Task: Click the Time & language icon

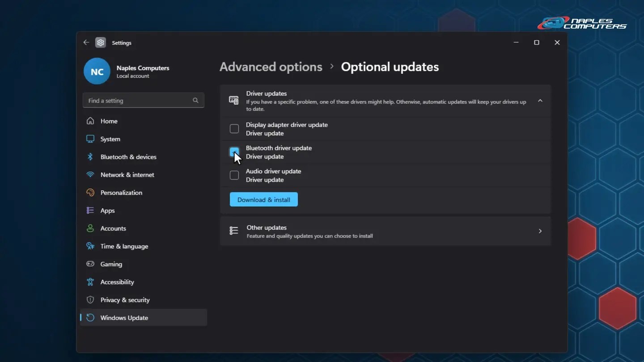Action: click(90, 246)
